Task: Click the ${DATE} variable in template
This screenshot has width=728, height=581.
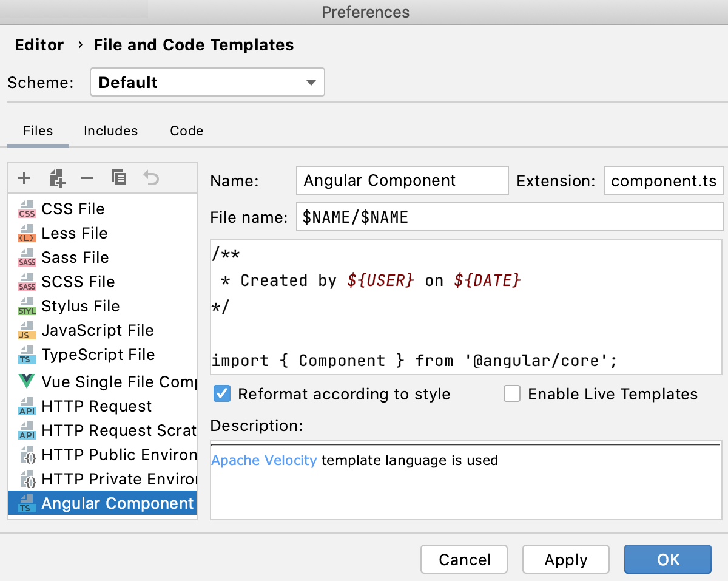Action: click(x=488, y=280)
